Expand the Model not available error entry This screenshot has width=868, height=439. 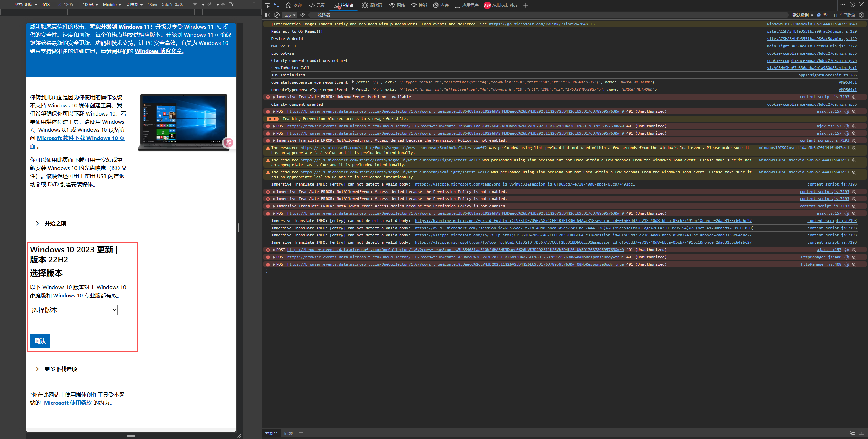[x=274, y=97]
